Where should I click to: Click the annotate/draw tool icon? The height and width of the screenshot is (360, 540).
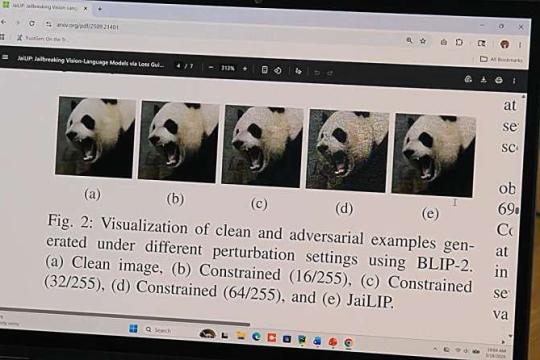point(298,71)
